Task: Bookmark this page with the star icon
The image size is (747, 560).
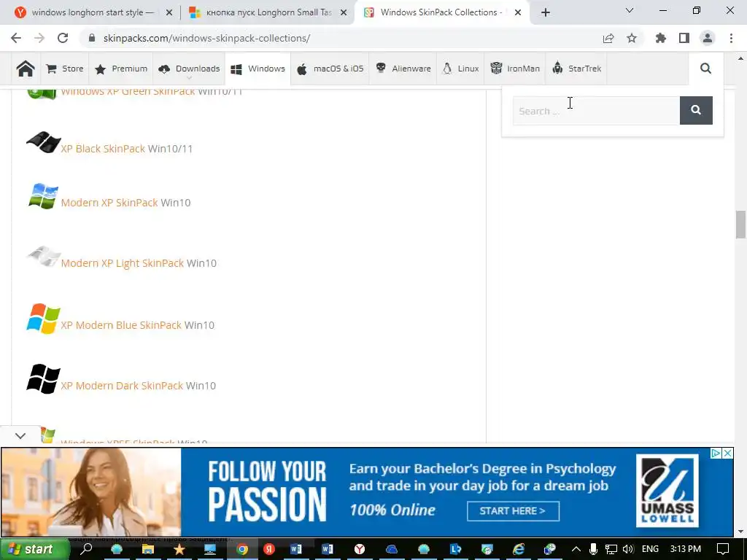Action: point(632,38)
